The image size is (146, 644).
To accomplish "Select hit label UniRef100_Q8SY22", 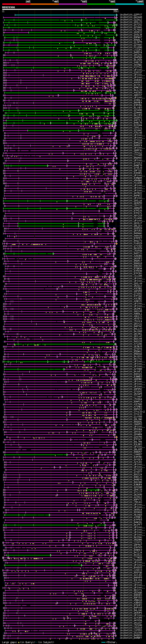I will tap(131, 323).
